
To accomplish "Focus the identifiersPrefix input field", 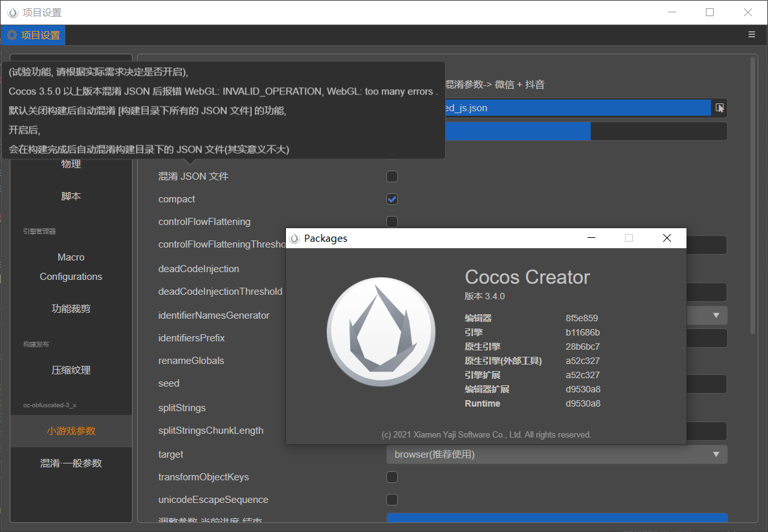I will tap(707, 338).
